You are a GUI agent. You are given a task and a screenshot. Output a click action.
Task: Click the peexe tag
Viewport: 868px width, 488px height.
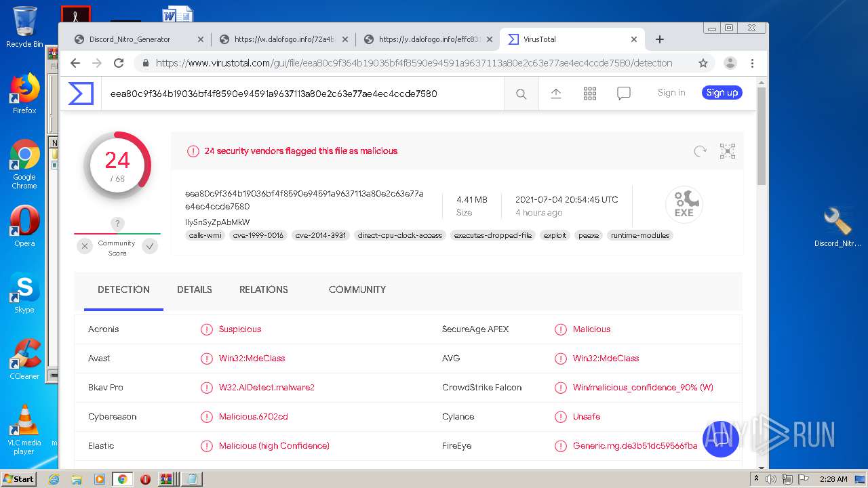[x=589, y=236]
